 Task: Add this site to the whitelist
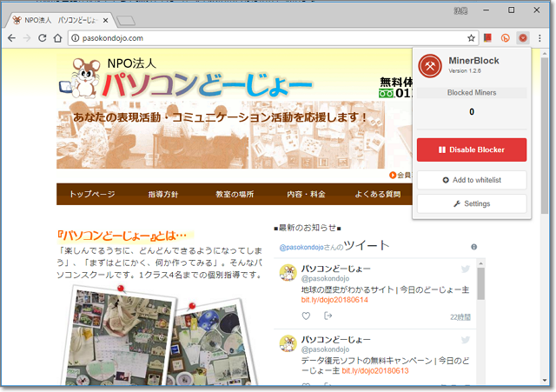click(x=472, y=180)
